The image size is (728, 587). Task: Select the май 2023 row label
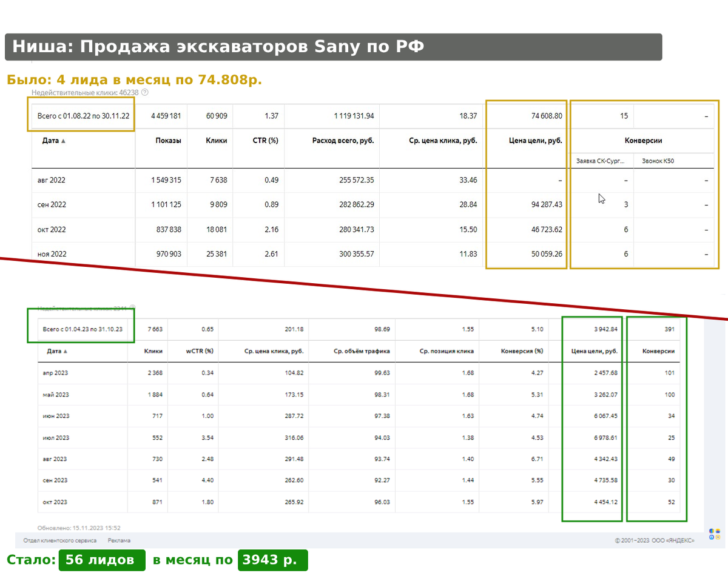tap(55, 395)
